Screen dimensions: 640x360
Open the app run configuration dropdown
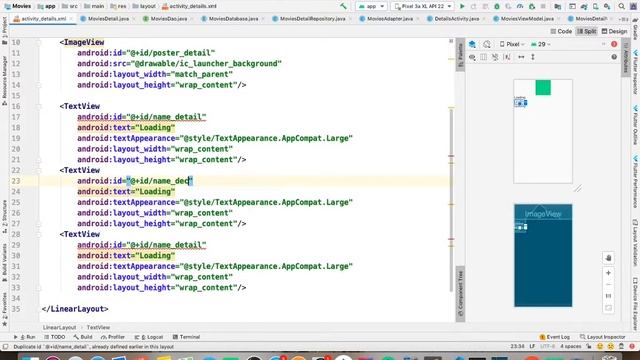[x=371, y=6]
